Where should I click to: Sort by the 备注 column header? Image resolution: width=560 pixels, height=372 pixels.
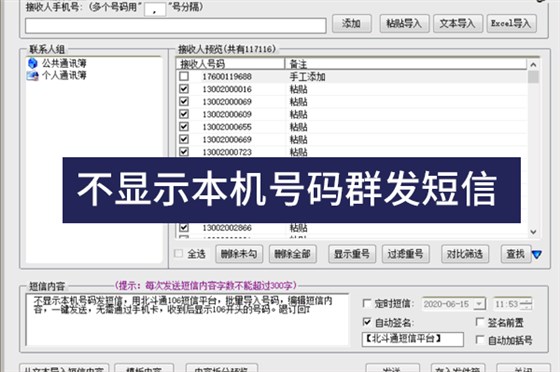tap(406, 64)
